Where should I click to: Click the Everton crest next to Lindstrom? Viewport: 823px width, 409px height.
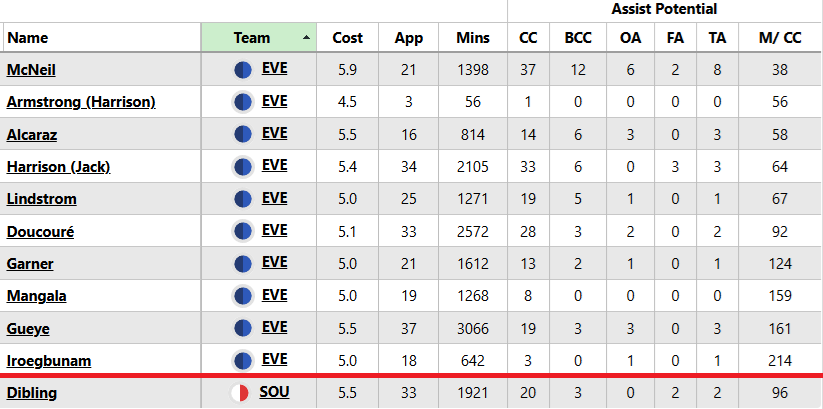(242, 199)
